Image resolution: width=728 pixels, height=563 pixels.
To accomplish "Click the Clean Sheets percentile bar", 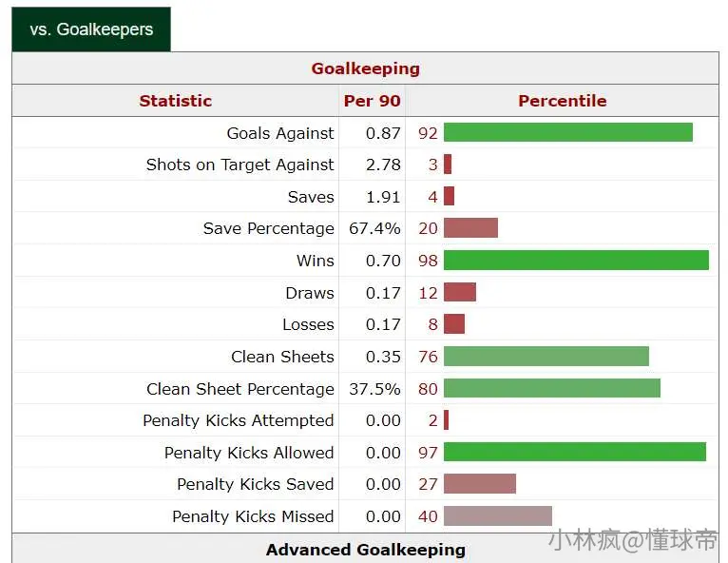I will (x=546, y=357).
